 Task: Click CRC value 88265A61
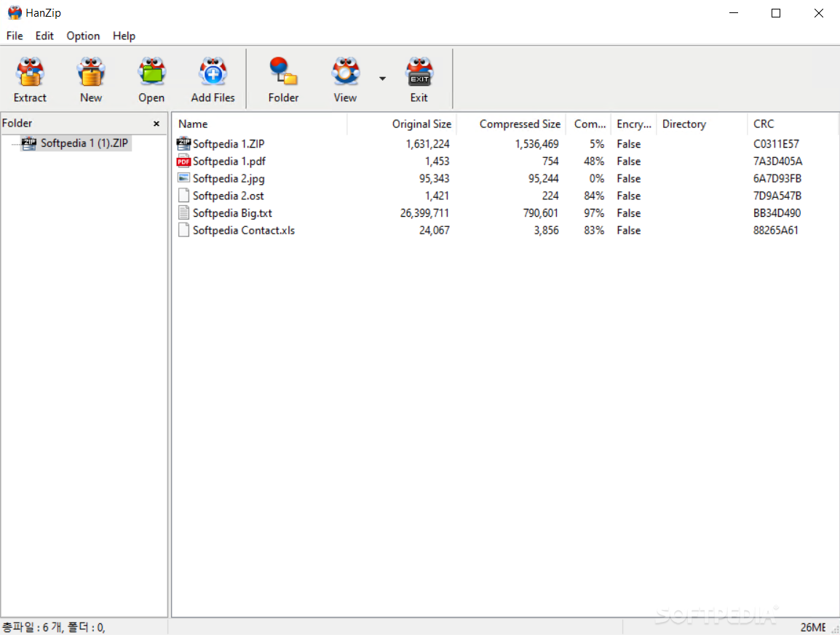[x=776, y=231]
